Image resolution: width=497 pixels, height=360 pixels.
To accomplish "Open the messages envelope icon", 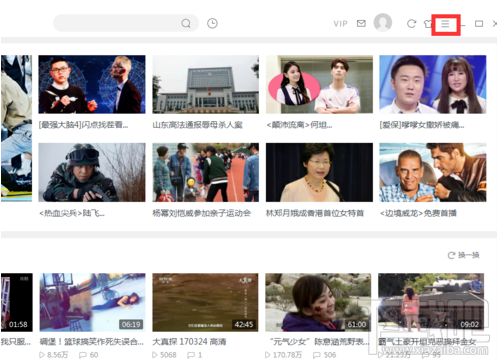I will coord(361,23).
